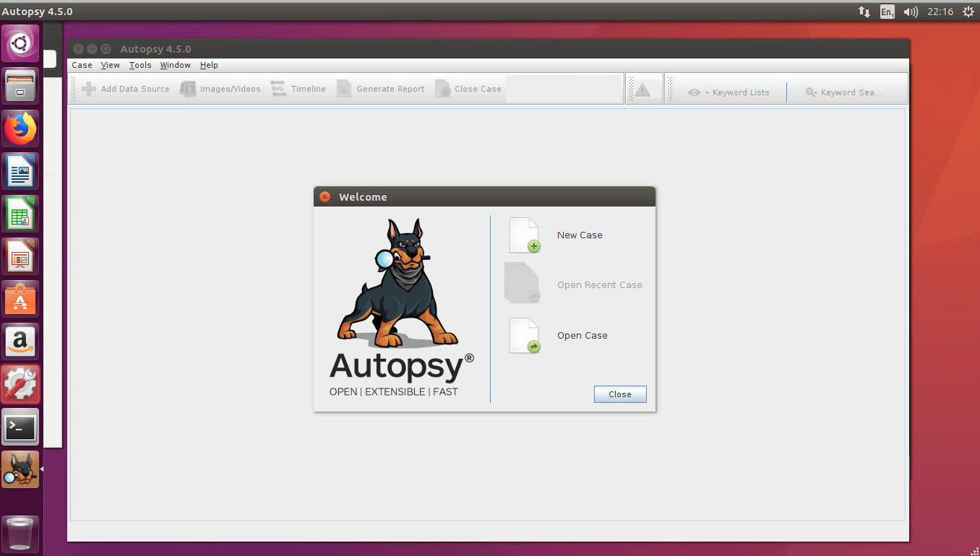980x556 pixels.
Task: Open the En keyboard layout indicator
Action: [887, 12]
